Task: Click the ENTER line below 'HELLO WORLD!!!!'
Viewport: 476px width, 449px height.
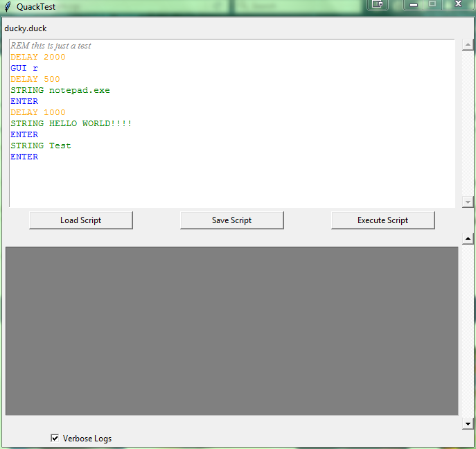Action: (x=24, y=134)
